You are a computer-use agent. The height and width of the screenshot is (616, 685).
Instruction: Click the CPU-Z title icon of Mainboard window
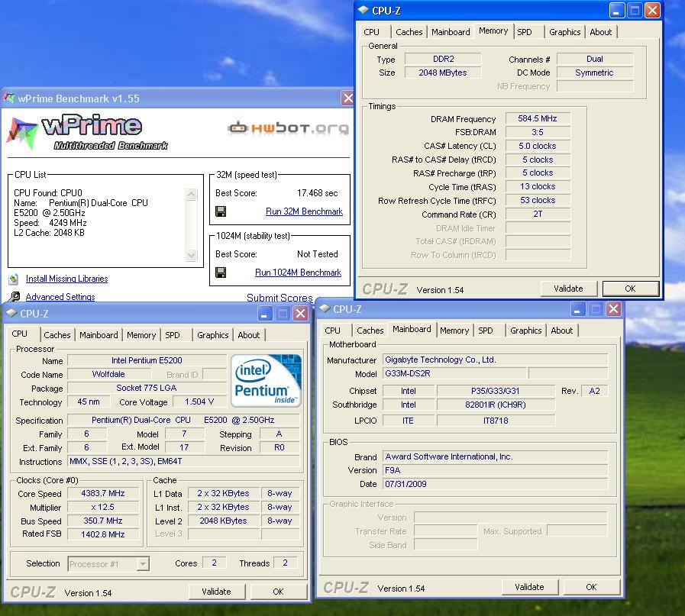[x=325, y=308]
